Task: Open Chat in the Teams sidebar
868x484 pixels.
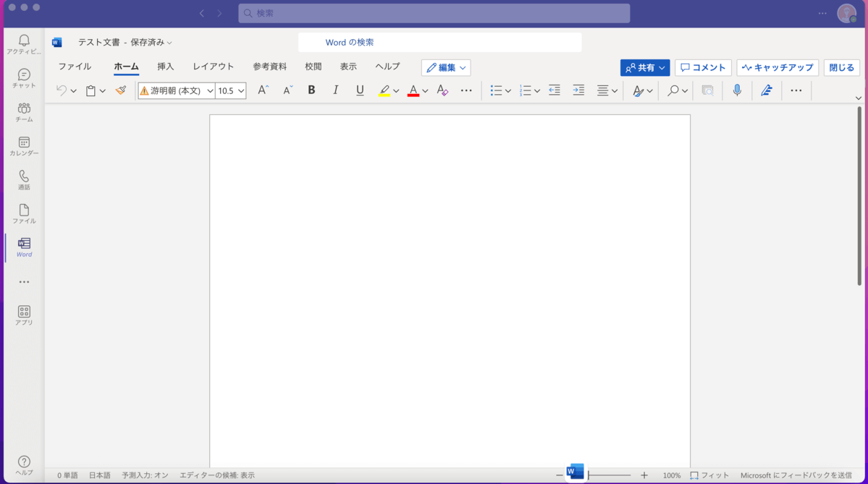Action: coord(24,79)
